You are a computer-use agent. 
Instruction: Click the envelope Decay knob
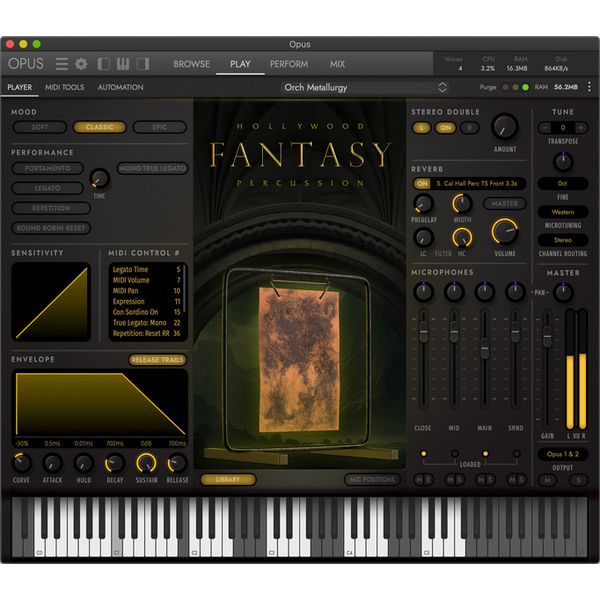pos(114,463)
